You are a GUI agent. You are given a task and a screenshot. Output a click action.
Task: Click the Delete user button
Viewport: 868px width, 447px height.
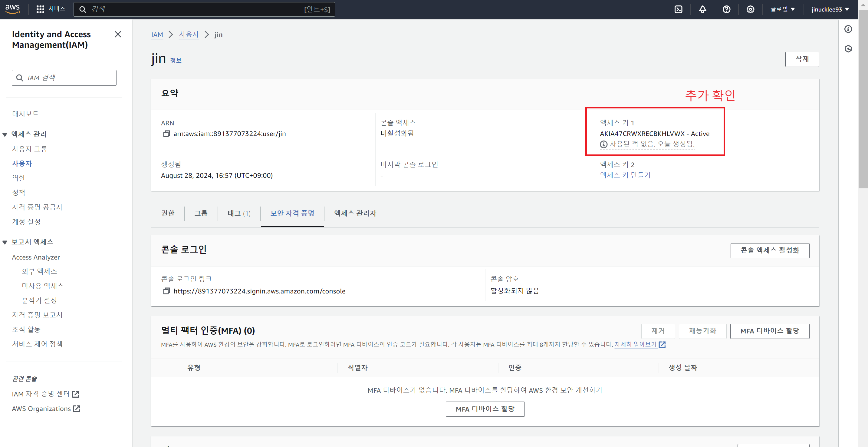802,59
